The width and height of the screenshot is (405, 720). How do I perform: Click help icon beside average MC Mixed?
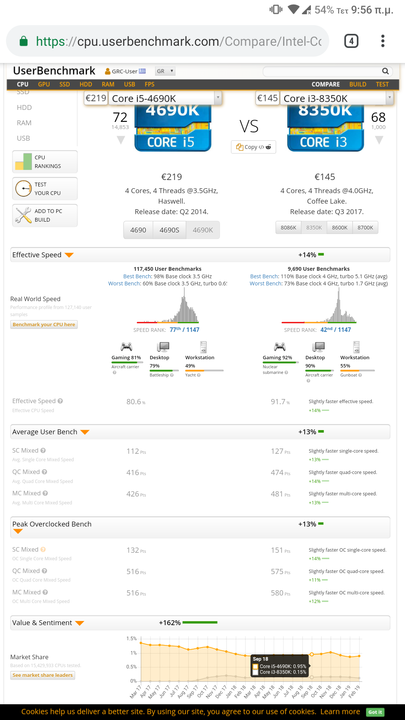[x=45, y=493]
